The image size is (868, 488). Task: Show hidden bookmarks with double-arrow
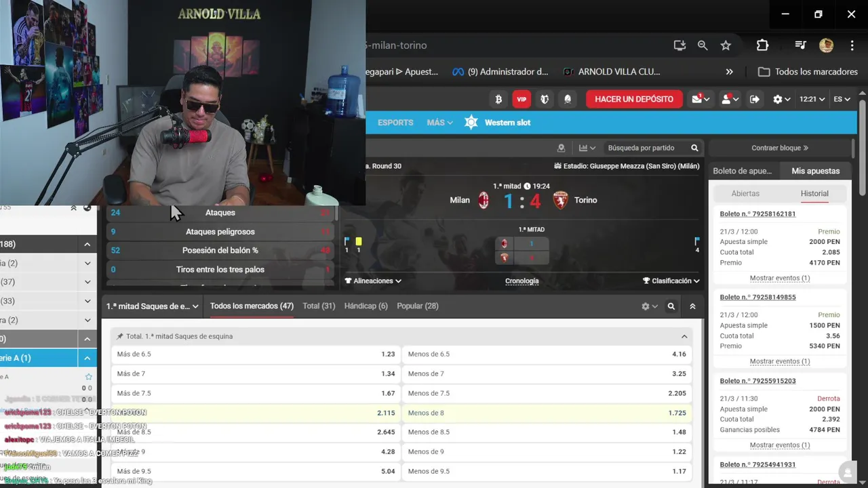(x=729, y=71)
